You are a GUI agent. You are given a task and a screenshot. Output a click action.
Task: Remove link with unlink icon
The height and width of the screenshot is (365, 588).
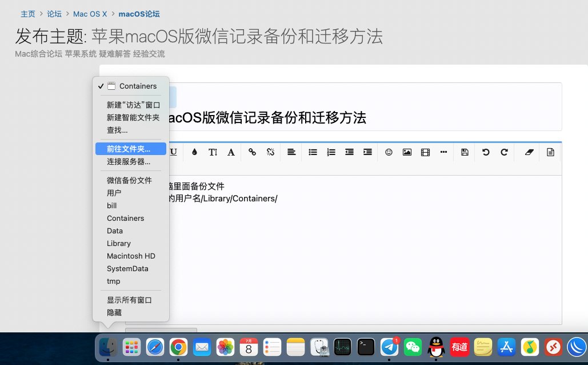(270, 152)
